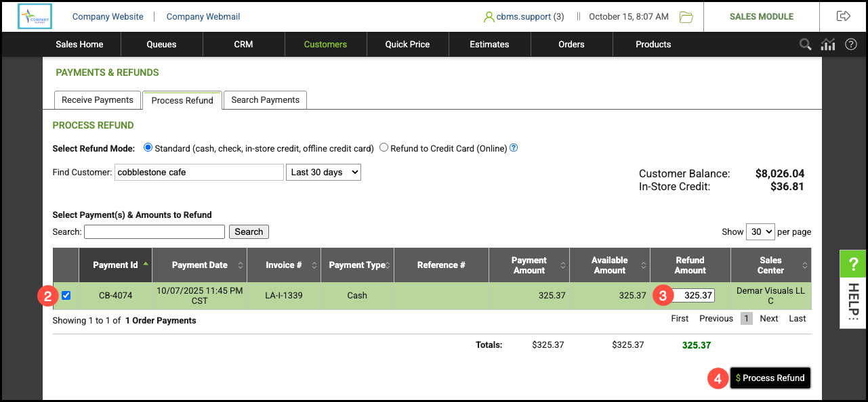The image size is (868, 402).
Task: Click the Company Webmail link
Action: (x=203, y=16)
